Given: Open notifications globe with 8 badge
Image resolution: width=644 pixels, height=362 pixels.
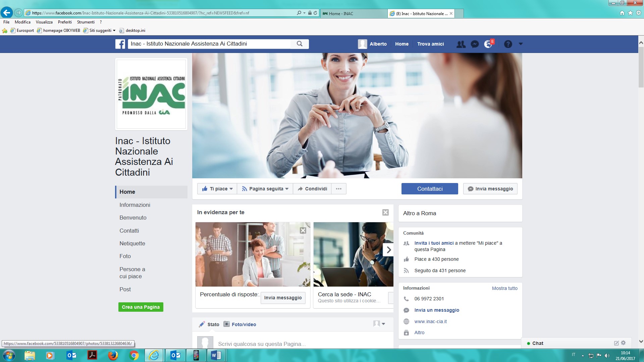Looking at the screenshot, I should [x=488, y=44].
